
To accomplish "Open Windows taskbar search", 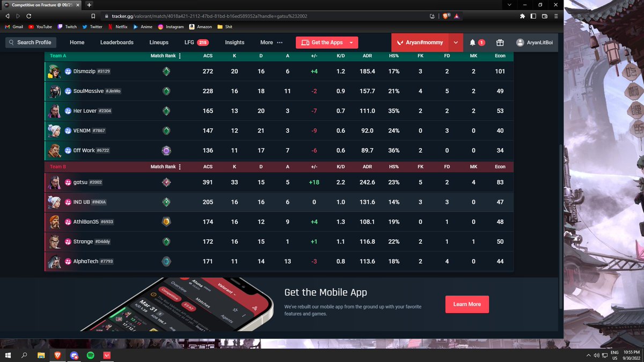I will [24, 355].
